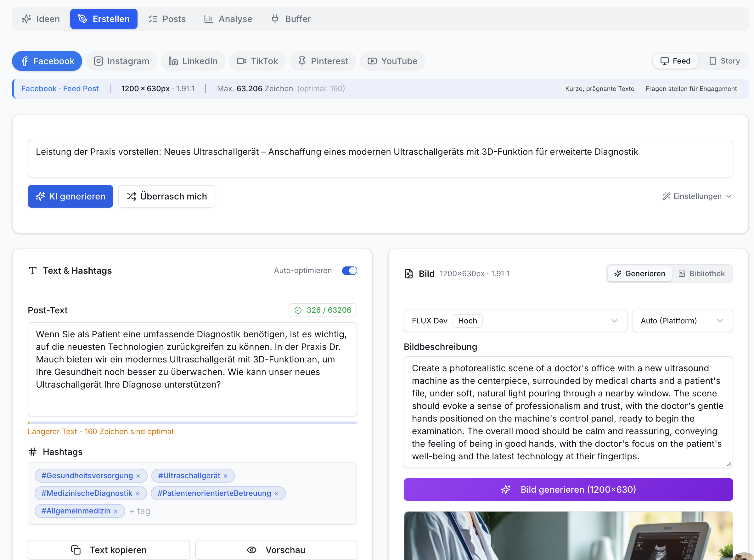The height and width of the screenshot is (560, 754).
Task: Click the 'Kurze, prägnante Texte' tip
Action: point(599,89)
